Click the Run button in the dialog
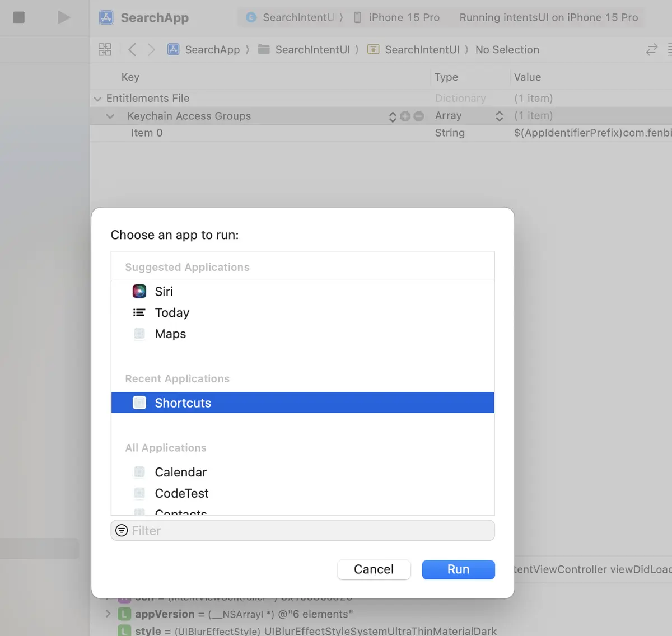The image size is (672, 636). pyautogui.click(x=458, y=569)
